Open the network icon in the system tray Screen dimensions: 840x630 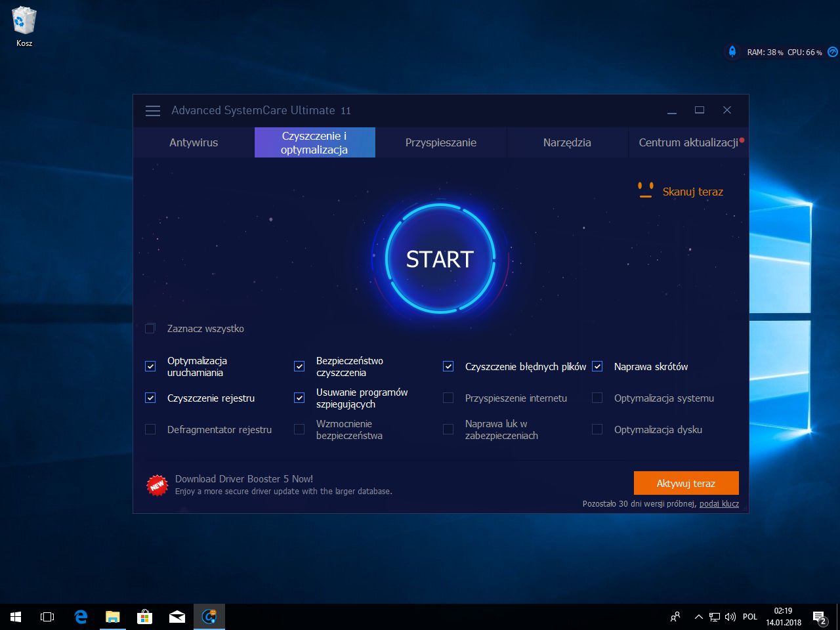click(x=715, y=617)
